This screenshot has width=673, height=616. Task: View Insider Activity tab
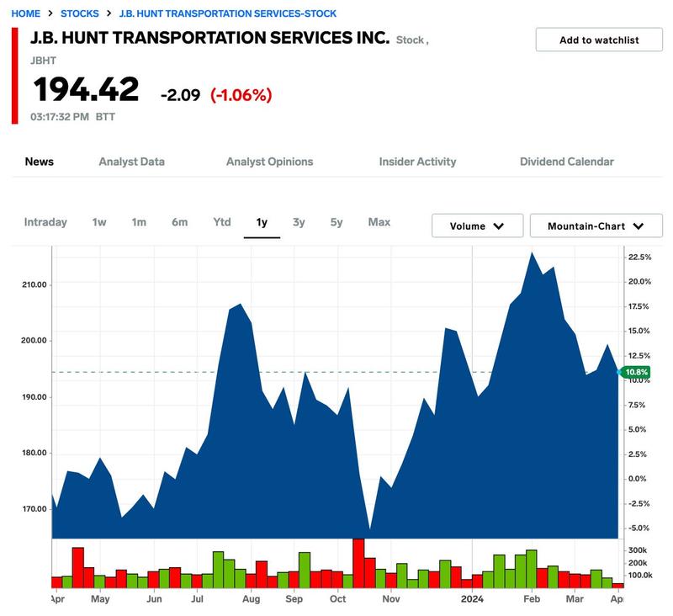click(417, 162)
